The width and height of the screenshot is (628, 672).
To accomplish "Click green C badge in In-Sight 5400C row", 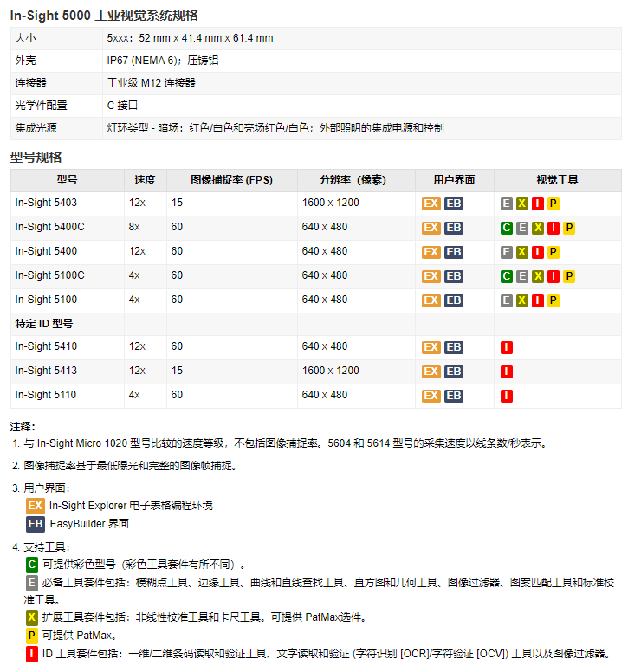I will [x=507, y=228].
